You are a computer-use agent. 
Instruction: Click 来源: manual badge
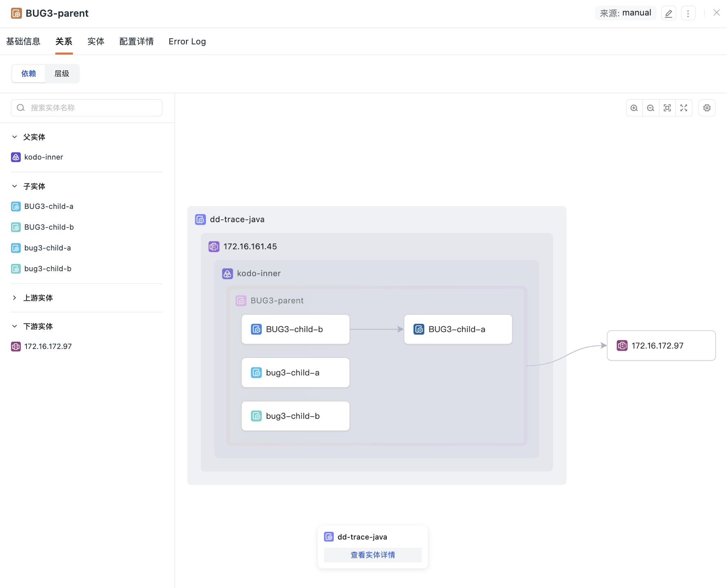626,13
